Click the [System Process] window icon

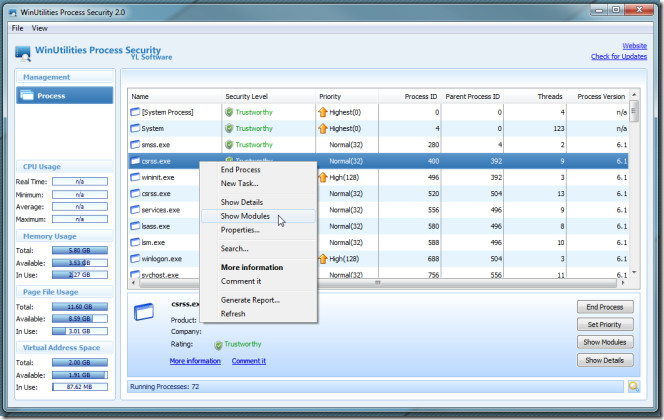coord(135,112)
